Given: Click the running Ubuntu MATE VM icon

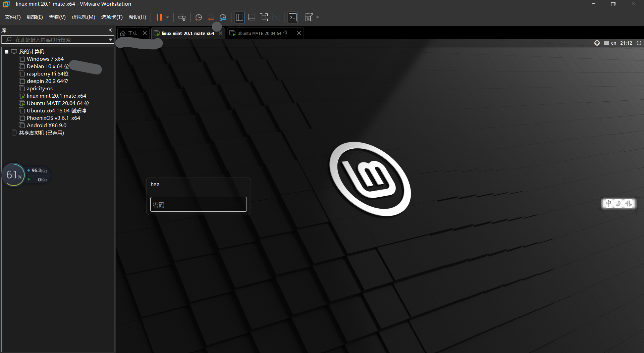Looking at the screenshot, I should (x=22, y=103).
